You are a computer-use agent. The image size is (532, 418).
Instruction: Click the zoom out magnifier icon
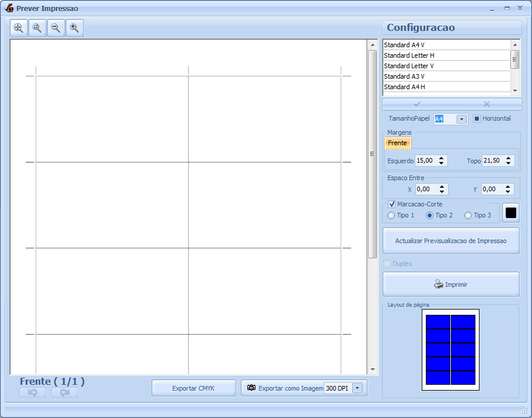pyautogui.click(x=56, y=28)
